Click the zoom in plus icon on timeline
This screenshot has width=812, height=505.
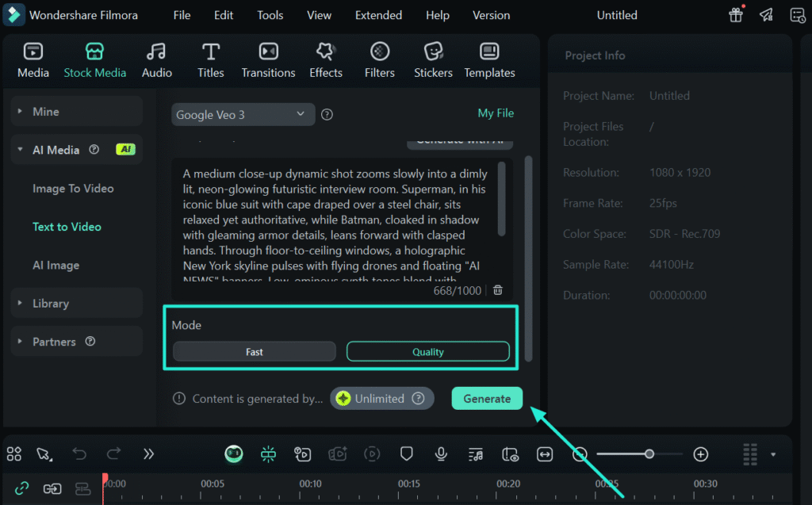click(700, 454)
